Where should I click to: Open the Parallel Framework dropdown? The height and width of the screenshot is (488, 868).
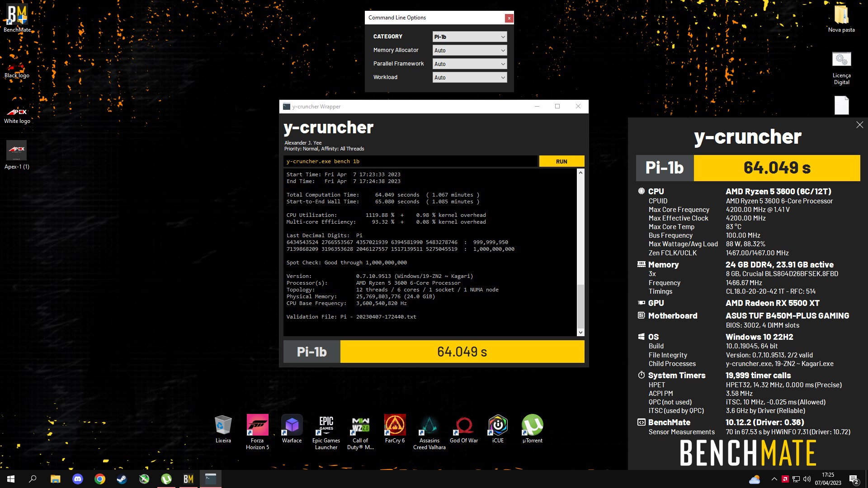pyautogui.click(x=469, y=64)
